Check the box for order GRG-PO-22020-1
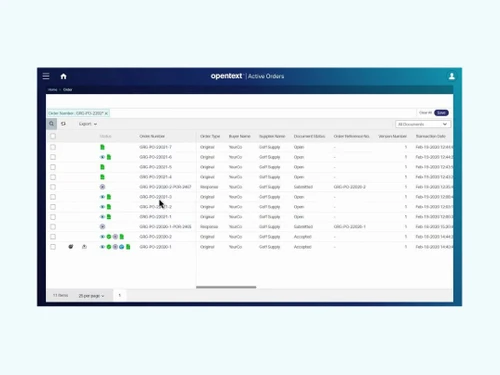The height and width of the screenshot is (375, 500). click(x=53, y=247)
